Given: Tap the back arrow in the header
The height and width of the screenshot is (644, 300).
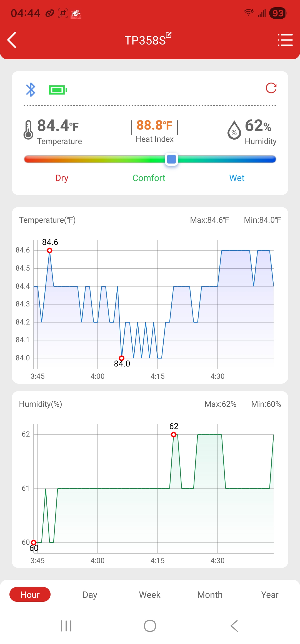Looking at the screenshot, I should pyautogui.click(x=12, y=40).
